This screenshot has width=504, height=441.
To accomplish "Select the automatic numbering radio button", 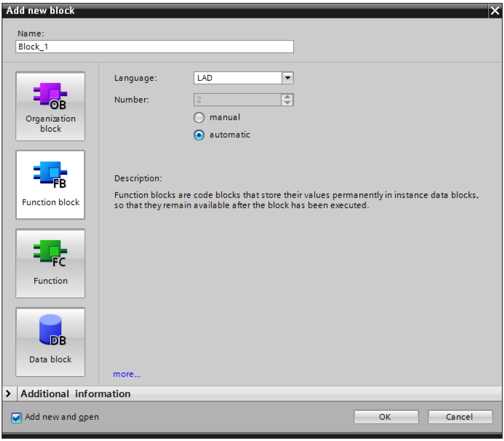I will [x=199, y=135].
